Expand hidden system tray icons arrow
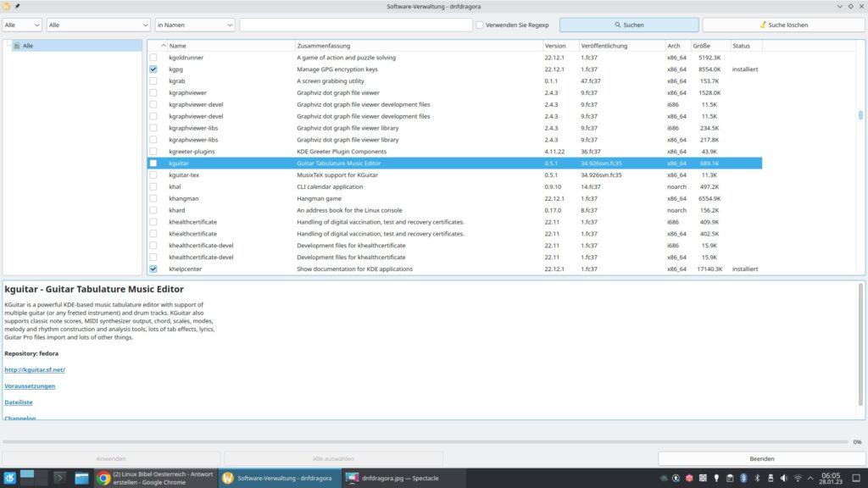 810,478
